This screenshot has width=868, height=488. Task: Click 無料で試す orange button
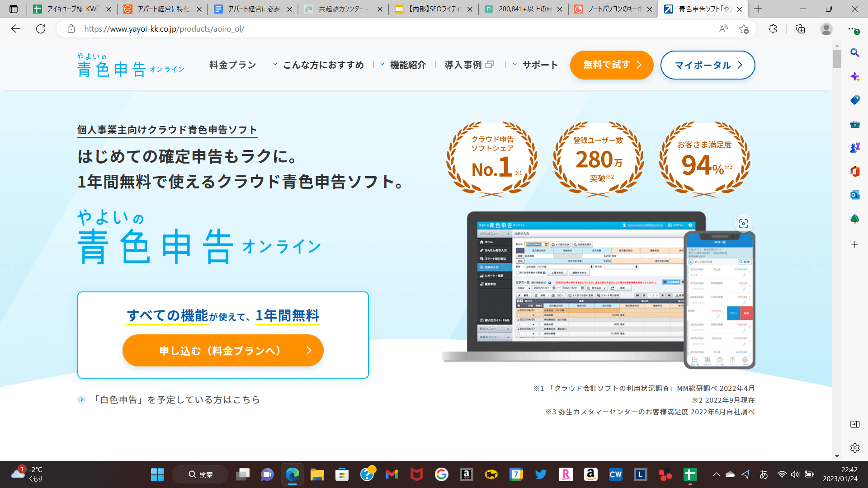coord(611,65)
